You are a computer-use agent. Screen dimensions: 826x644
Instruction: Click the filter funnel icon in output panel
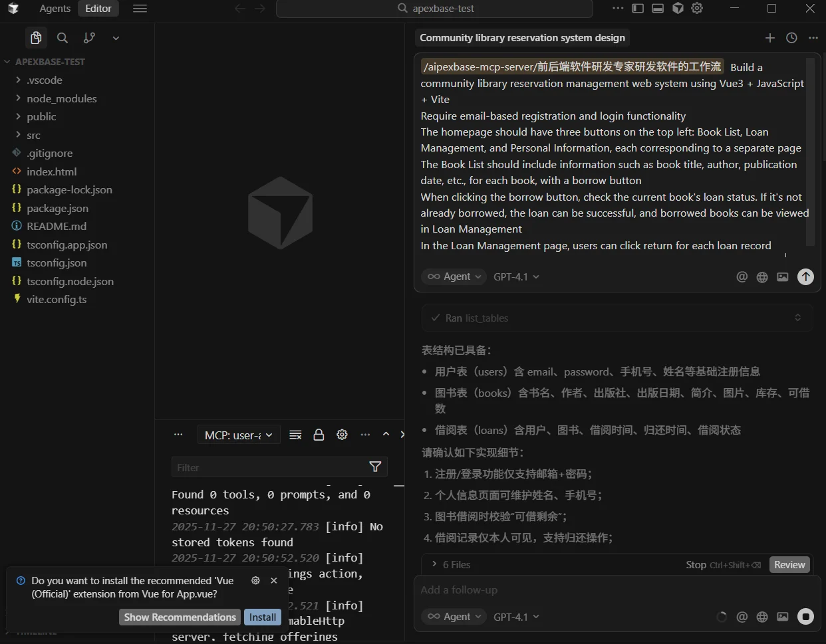click(375, 467)
